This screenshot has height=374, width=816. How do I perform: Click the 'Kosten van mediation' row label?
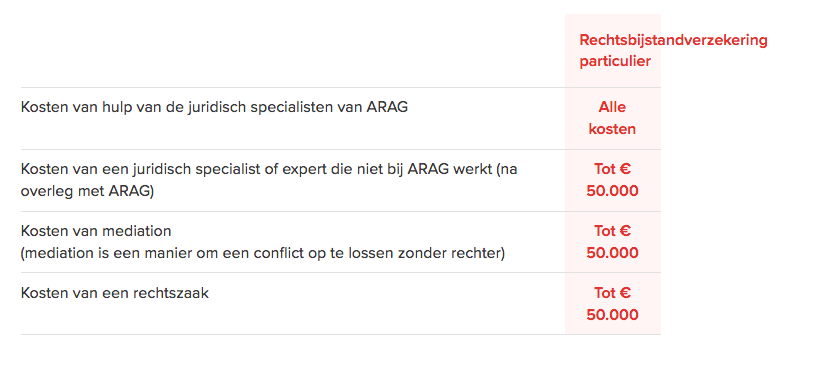pos(96,230)
